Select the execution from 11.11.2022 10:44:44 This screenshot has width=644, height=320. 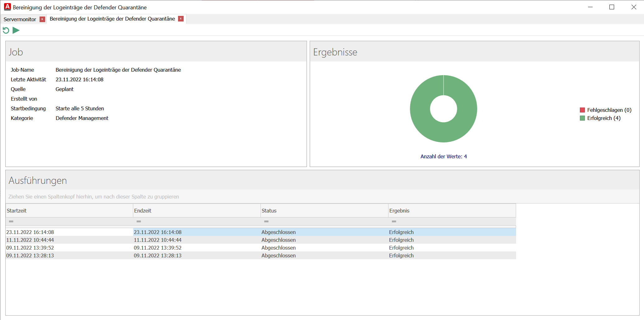coord(30,240)
